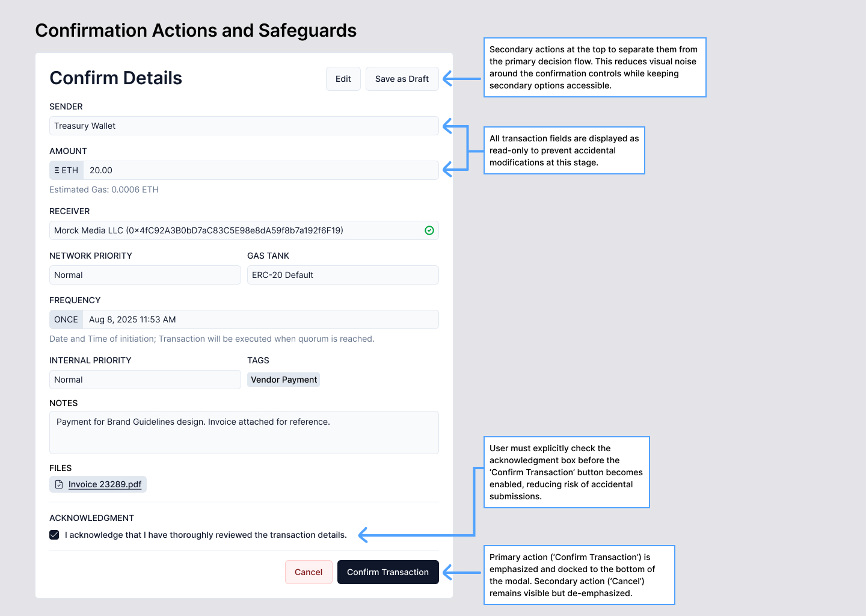This screenshot has height=616, width=866.
Task: Click the Sender field showing Treasury Wallet
Action: pyautogui.click(x=244, y=126)
